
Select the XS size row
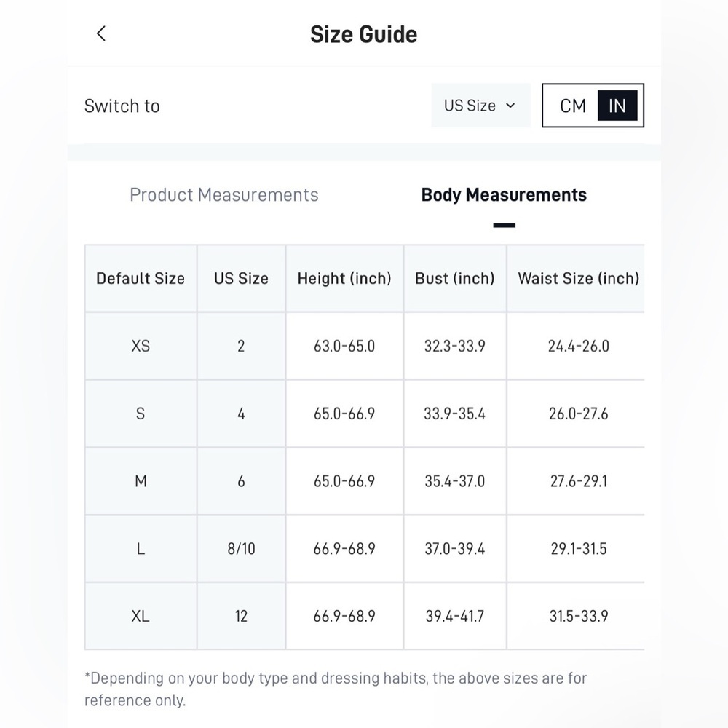[x=365, y=346]
